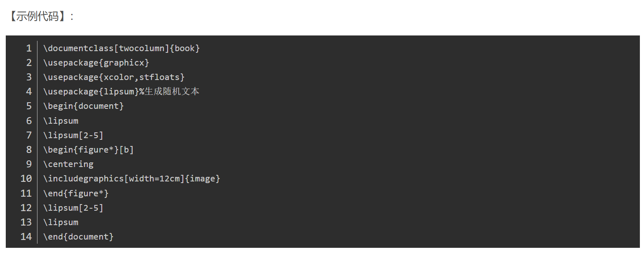Click the \documentclass[twocolumn]{book} line
This screenshot has width=644, height=254.
pos(121,48)
